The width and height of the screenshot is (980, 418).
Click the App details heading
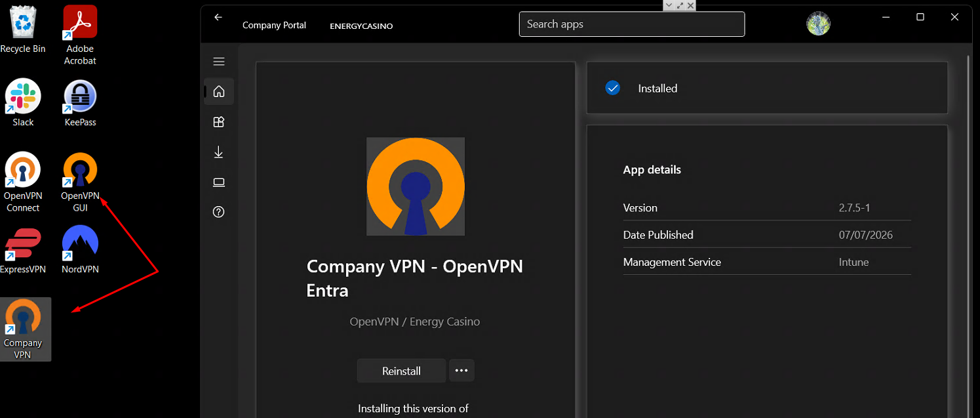pyautogui.click(x=652, y=169)
